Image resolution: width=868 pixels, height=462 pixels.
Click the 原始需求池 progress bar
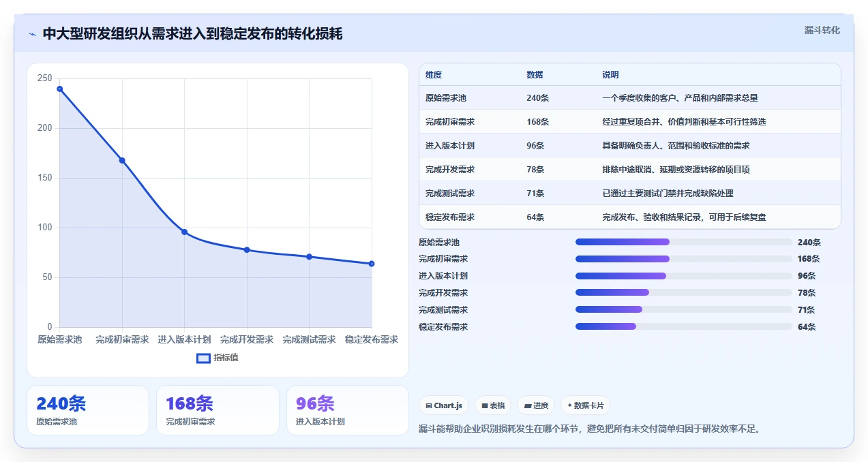684,242
